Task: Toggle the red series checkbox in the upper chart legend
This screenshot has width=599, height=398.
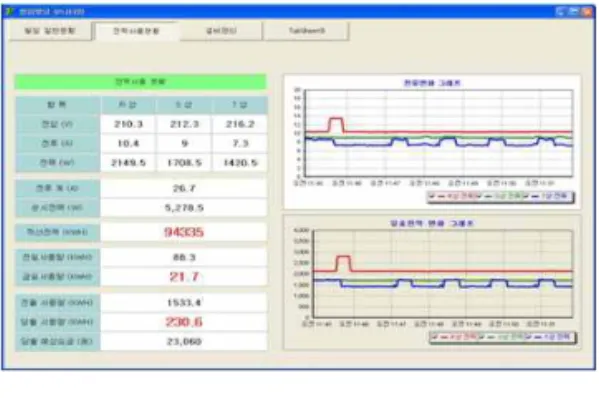Action: tap(432, 196)
